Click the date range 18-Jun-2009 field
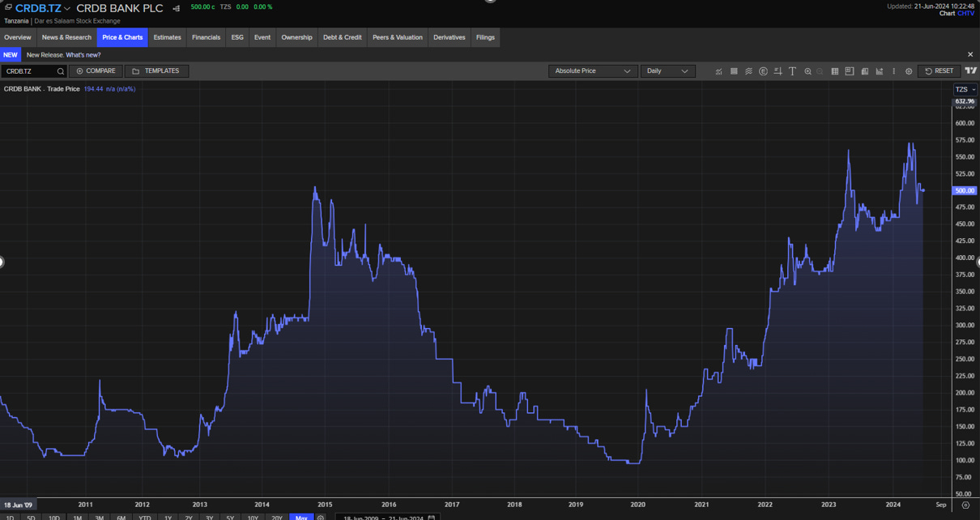Viewport: 980px width, 520px height. [387, 518]
